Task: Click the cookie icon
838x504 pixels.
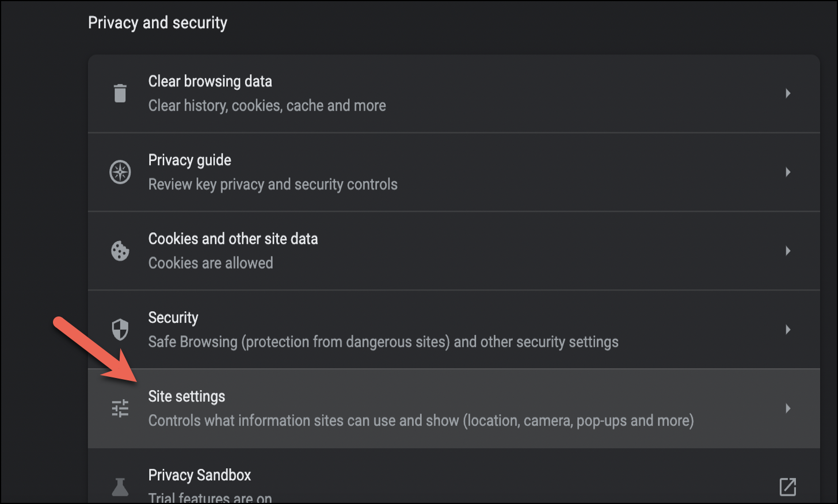Action: pyautogui.click(x=120, y=251)
